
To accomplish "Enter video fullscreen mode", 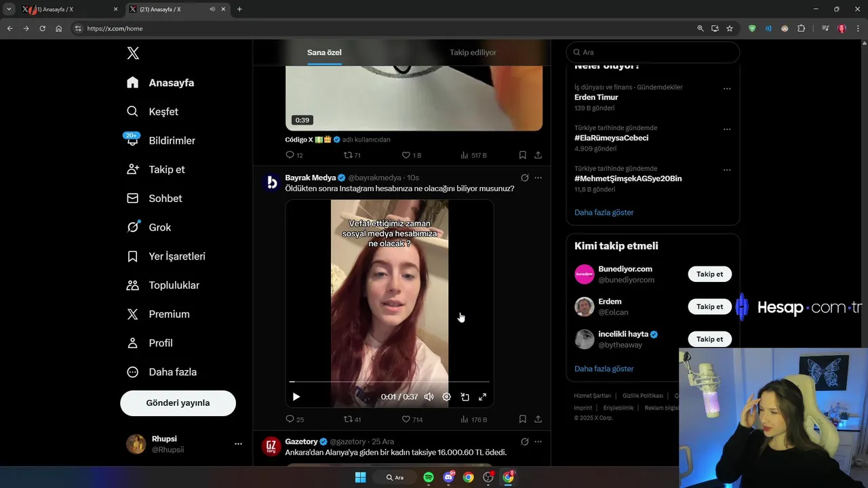I will (483, 396).
